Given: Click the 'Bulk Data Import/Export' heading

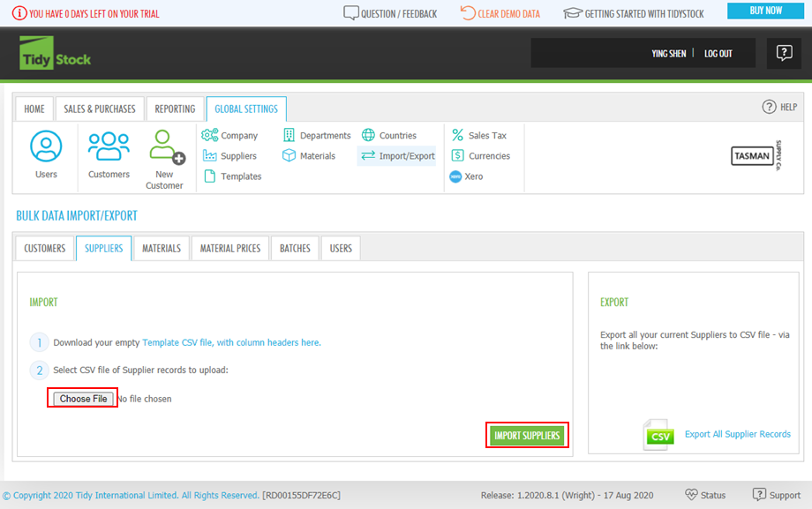Looking at the screenshot, I should pyautogui.click(x=77, y=215).
